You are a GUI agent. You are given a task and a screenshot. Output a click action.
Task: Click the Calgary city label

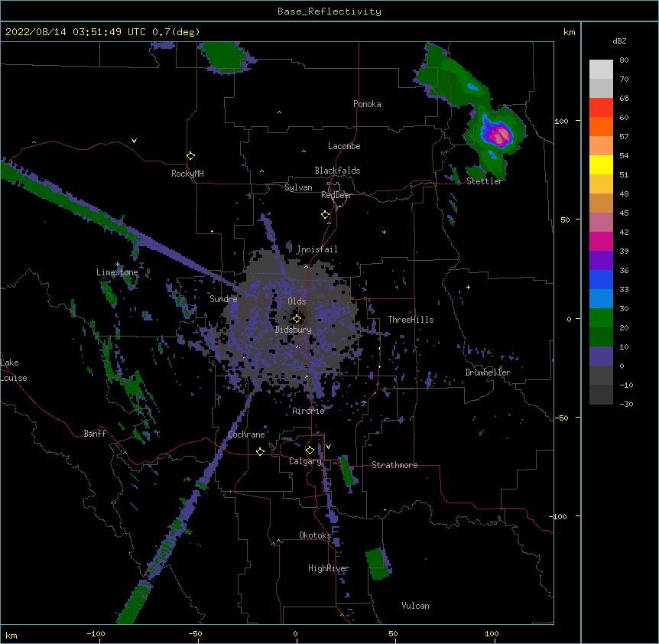coord(306,461)
